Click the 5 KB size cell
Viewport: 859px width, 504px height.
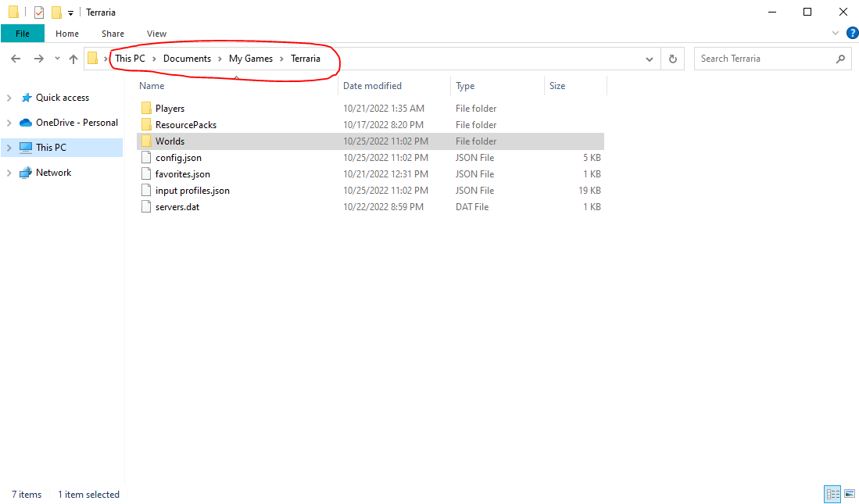(592, 158)
